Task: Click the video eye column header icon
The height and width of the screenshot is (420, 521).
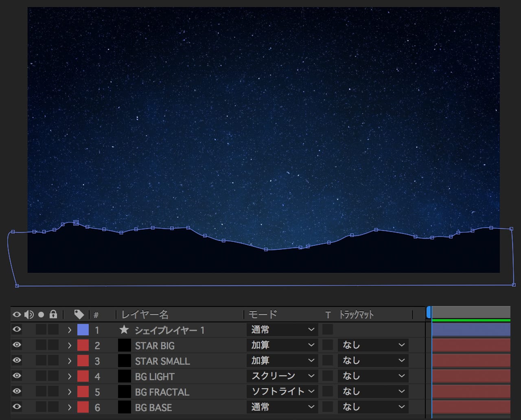Action: pyautogui.click(x=17, y=315)
